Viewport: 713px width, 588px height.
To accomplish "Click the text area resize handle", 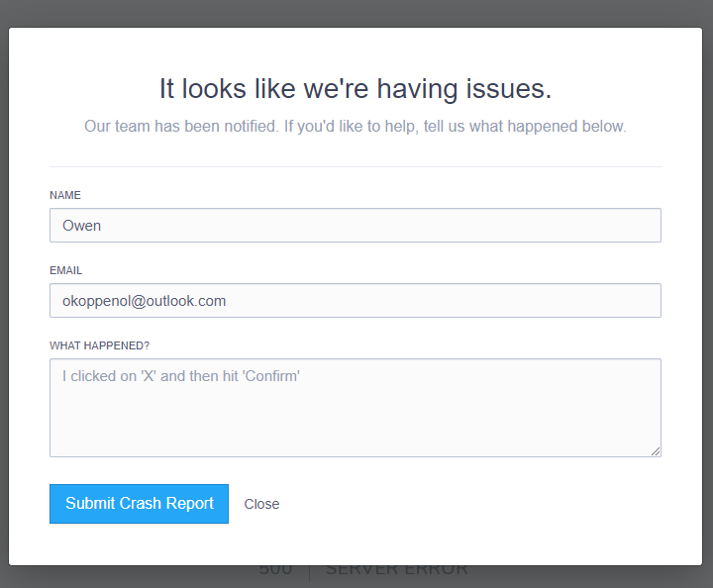I will [x=656, y=451].
